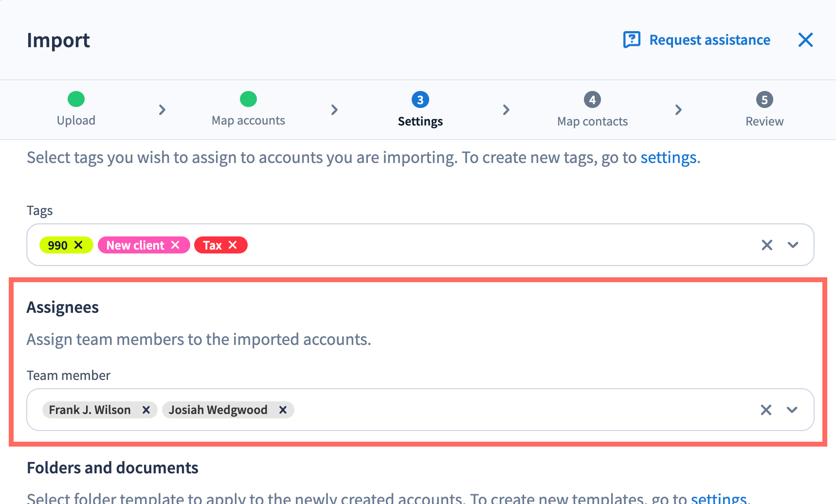Click the Request assistance chat icon
836x504 pixels.
click(x=632, y=40)
